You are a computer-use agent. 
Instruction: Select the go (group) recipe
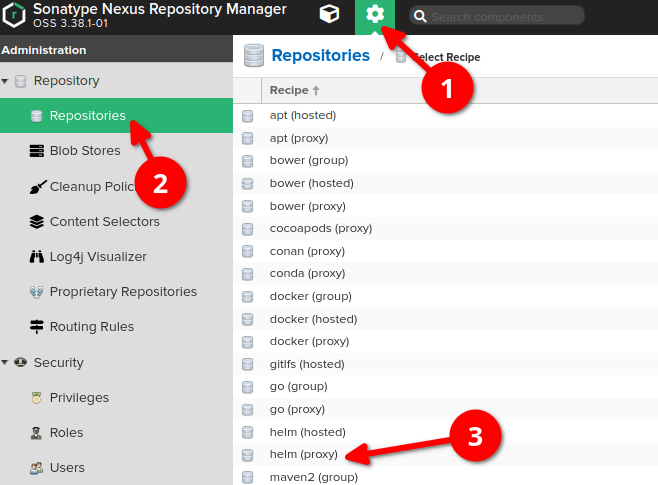[x=298, y=387]
